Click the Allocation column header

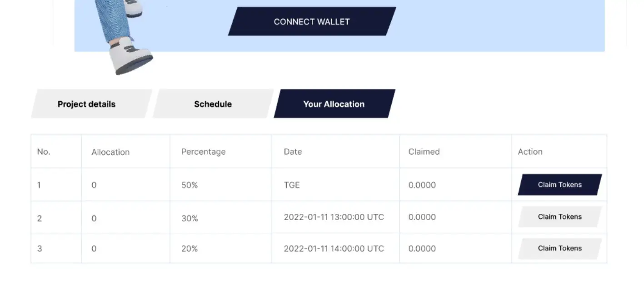click(110, 152)
